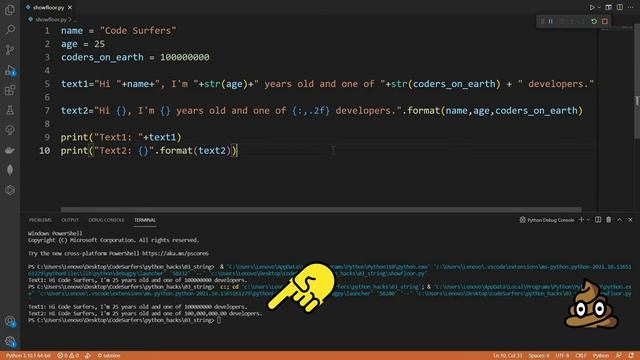
Task: Kill terminal with trash icon
Action: coord(609,220)
